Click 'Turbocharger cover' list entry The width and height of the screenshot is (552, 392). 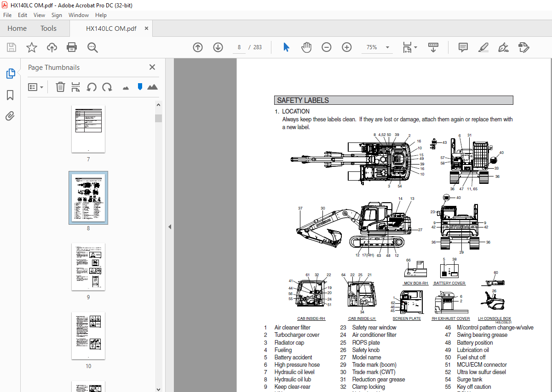coord(297,335)
